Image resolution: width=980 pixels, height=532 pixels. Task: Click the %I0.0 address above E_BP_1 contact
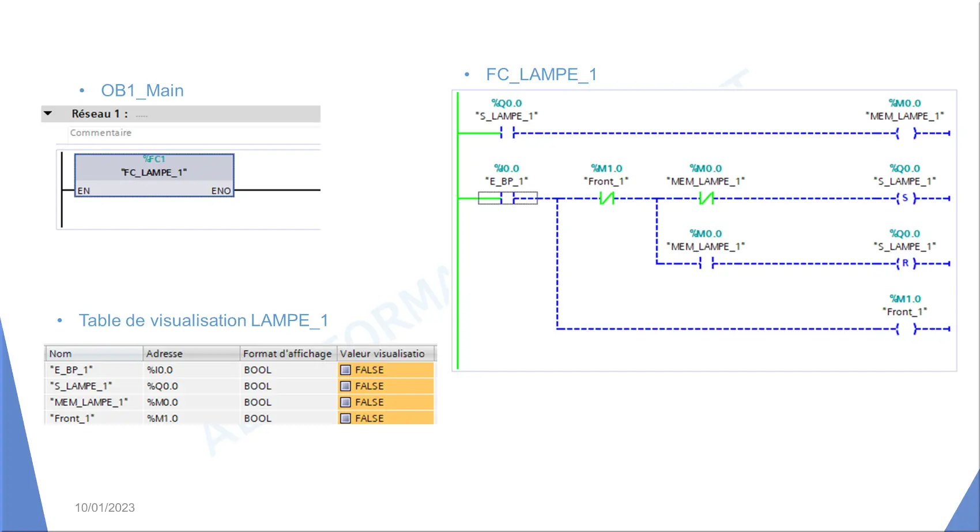click(x=507, y=168)
